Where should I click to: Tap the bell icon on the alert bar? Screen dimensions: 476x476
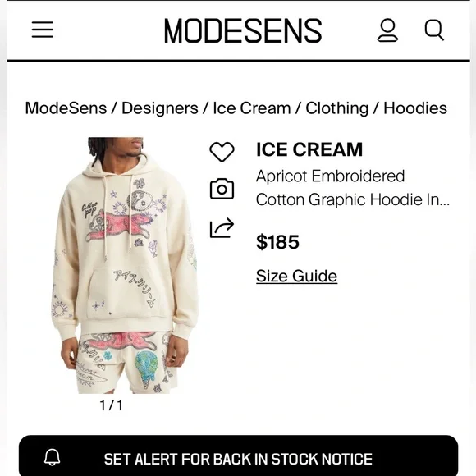53,457
